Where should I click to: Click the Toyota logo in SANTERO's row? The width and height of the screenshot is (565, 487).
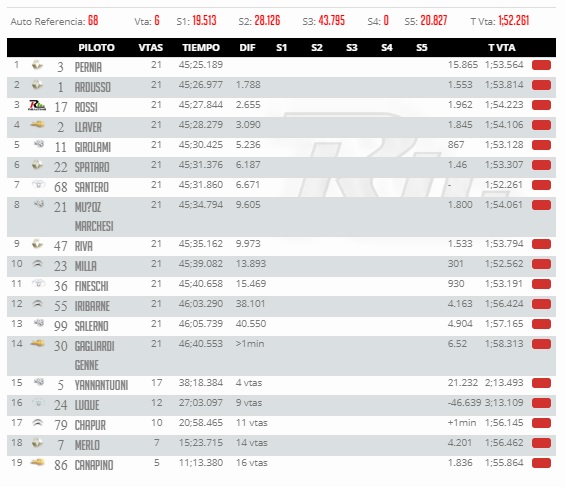(39, 185)
